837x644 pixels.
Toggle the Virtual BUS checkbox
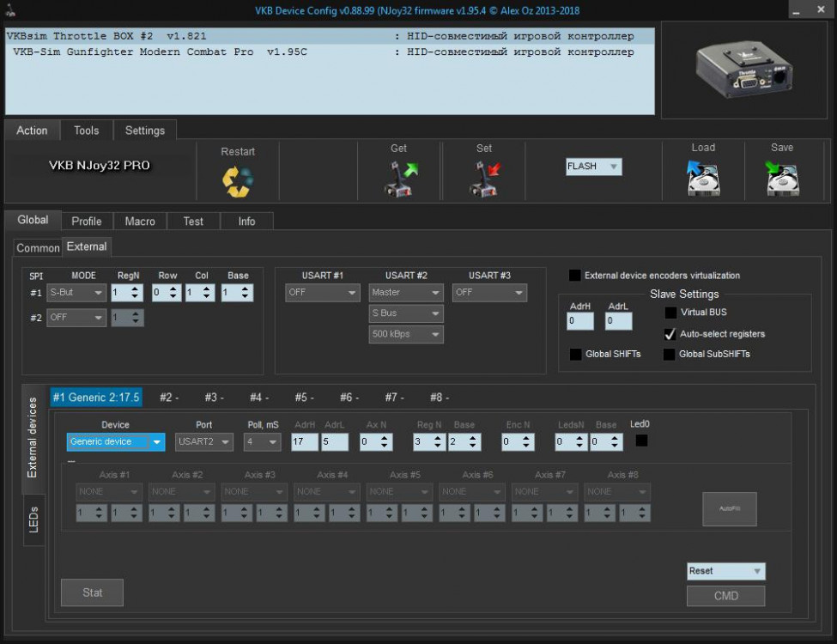[x=670, y=313]
